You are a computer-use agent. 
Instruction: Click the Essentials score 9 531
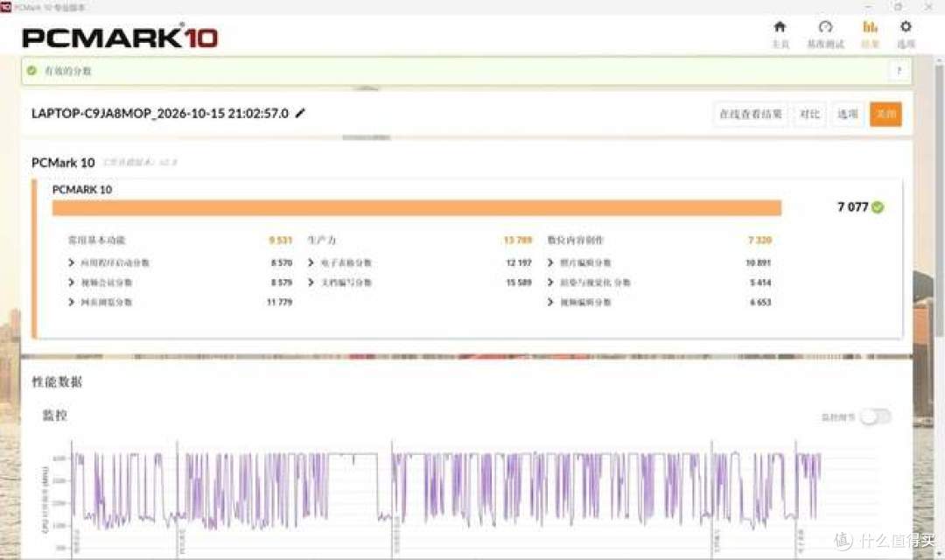(280, 240)
